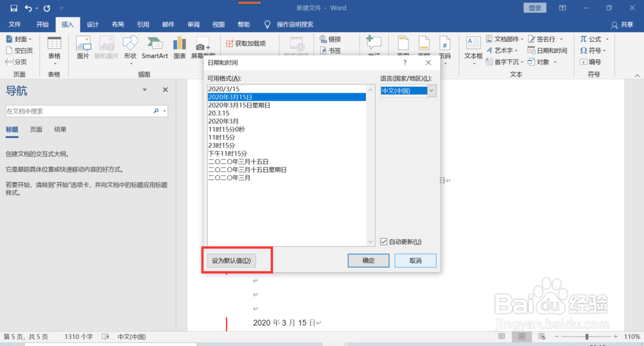Open the shapes (形状) gallery

pos(130,50)
